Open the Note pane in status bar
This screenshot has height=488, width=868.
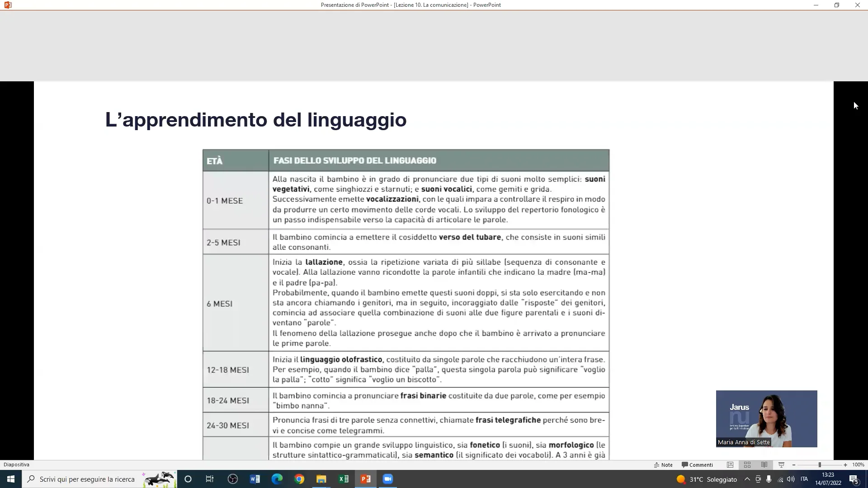(x=663, y=465)
